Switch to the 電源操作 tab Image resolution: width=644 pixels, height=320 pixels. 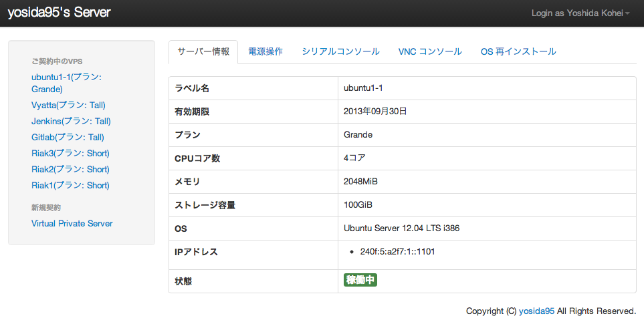point(265,51)
